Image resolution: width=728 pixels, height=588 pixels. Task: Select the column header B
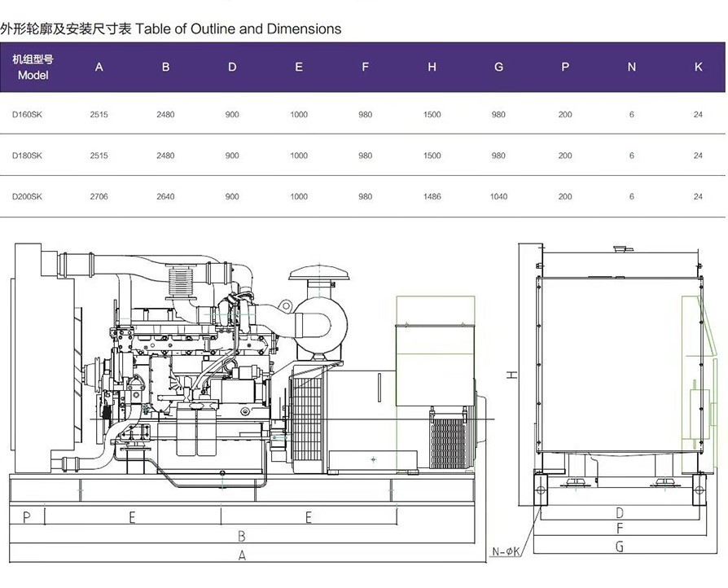pos(165,68)
